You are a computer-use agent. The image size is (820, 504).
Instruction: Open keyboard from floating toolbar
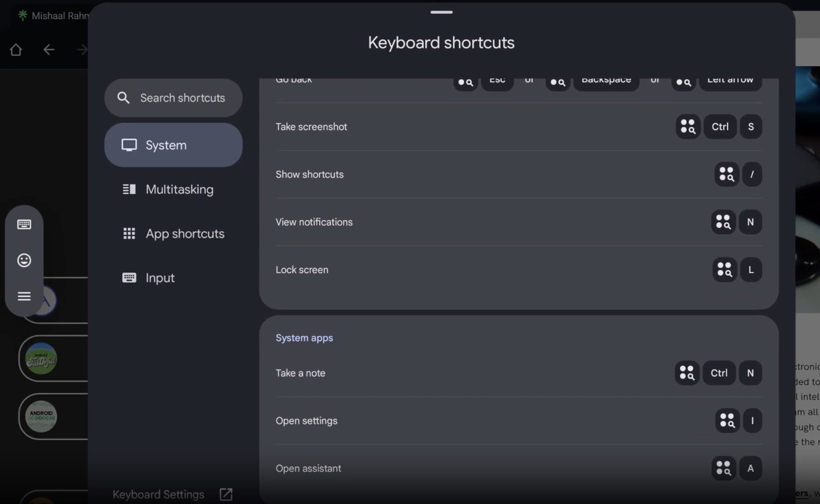click(x=24, y=224)
